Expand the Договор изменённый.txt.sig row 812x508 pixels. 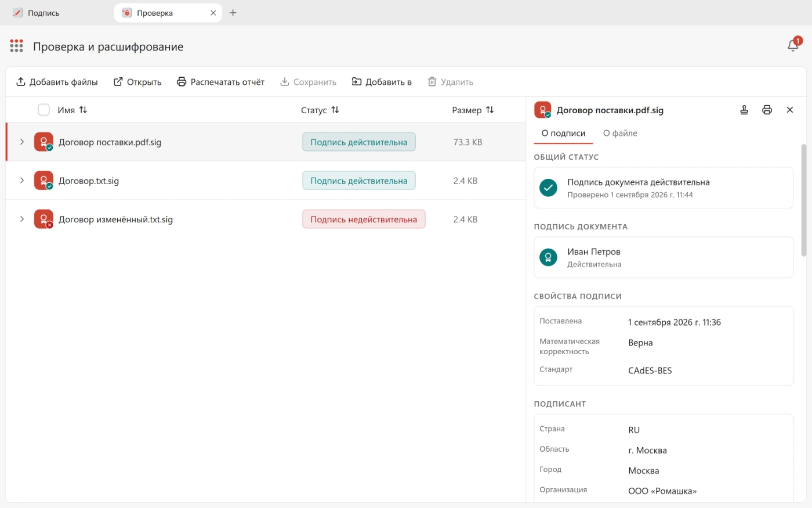22,219
